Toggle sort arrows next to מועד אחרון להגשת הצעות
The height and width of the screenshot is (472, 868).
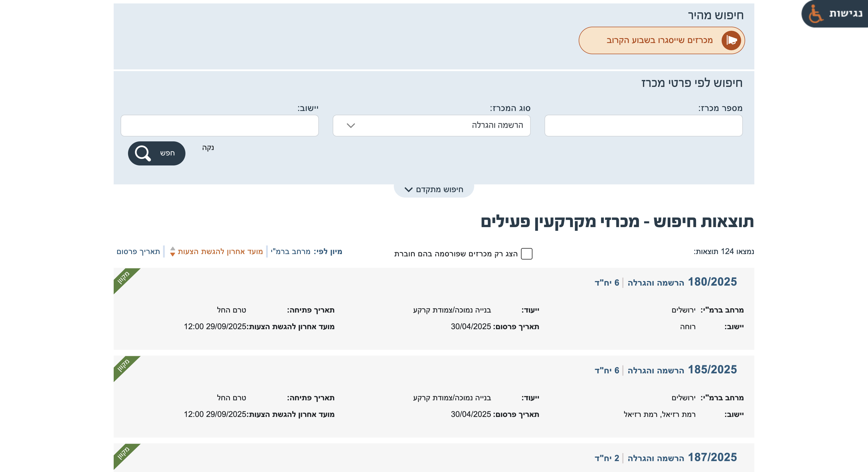click(x=173, y=251)
